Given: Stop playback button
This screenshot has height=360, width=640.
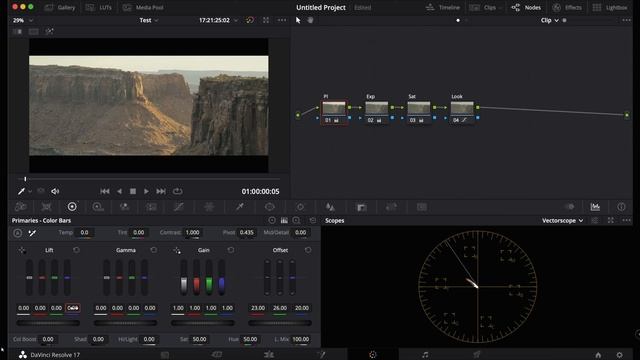Looking at the screenshot, I should pyautogui.click(x=133, y=191).
